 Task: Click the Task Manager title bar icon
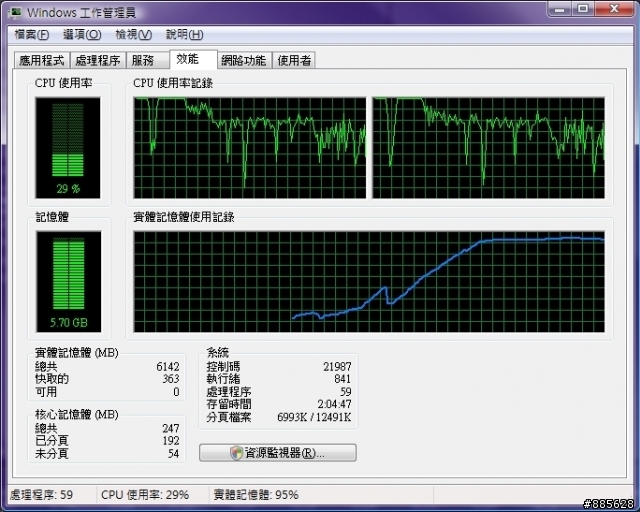[15, 12]
